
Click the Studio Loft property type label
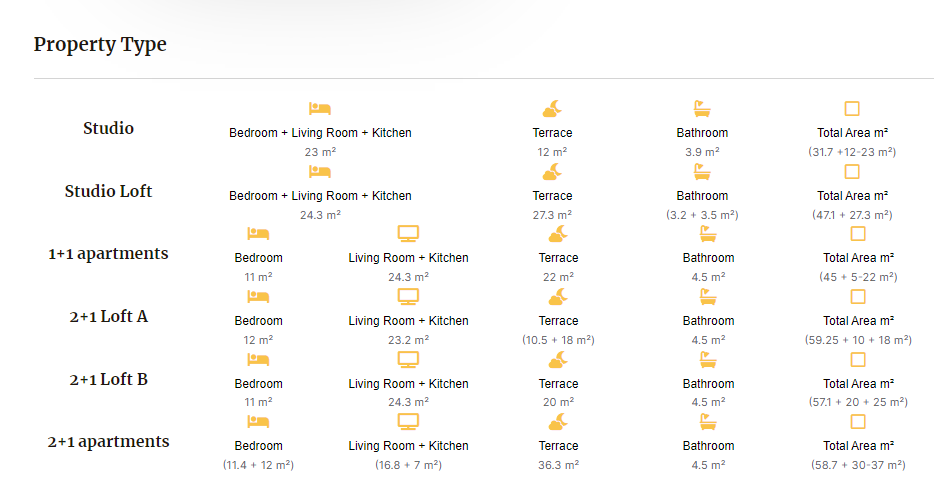108,191
